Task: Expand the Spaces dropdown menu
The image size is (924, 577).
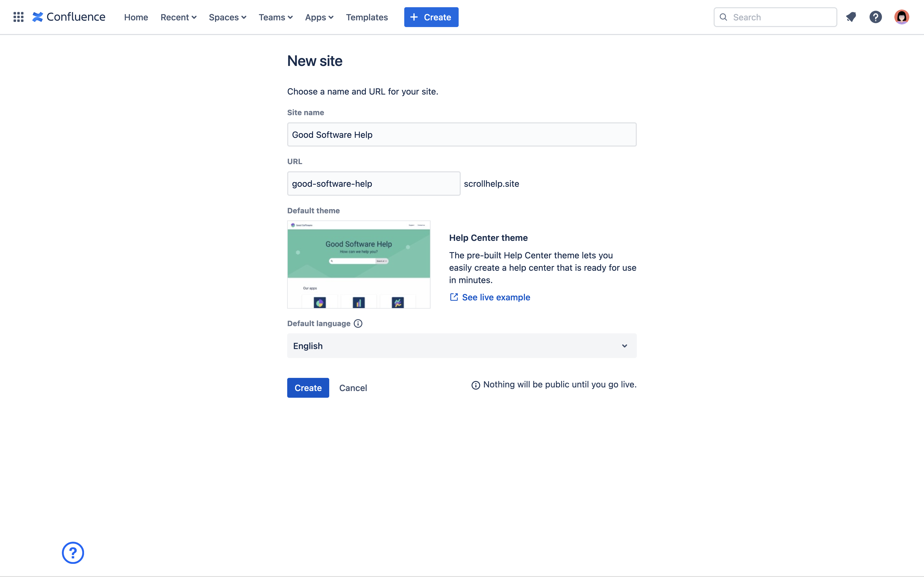Action: (228, 17)
